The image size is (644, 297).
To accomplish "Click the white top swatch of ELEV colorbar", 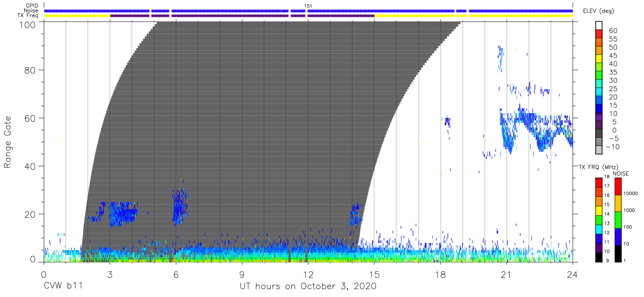I will tap(599, 26).
